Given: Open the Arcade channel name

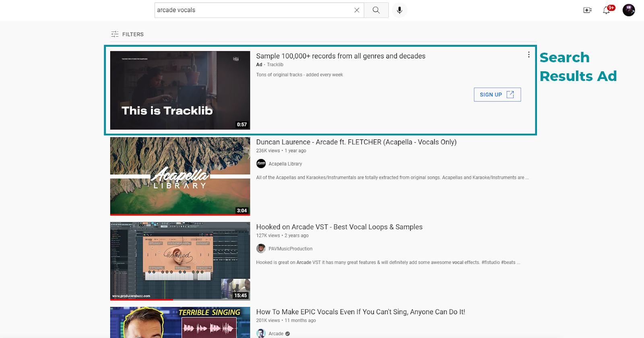Looking at the screenshot, I should [x=276, y=334].
